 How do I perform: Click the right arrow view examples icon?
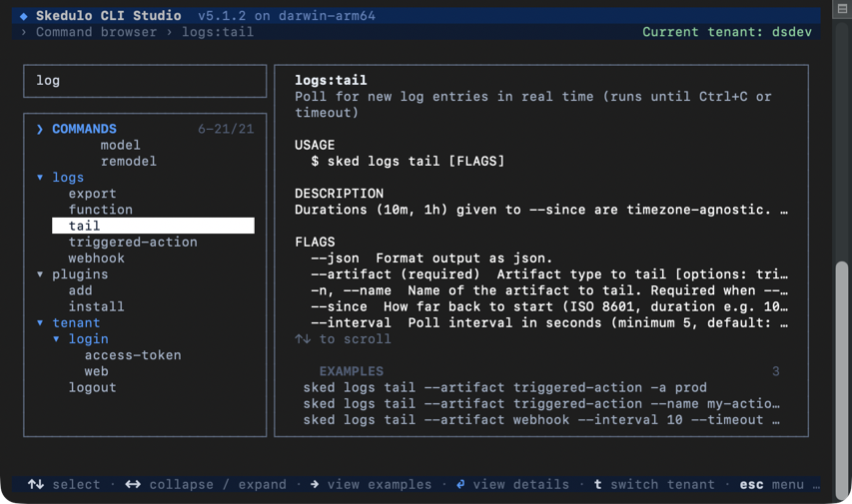(315, 484)
